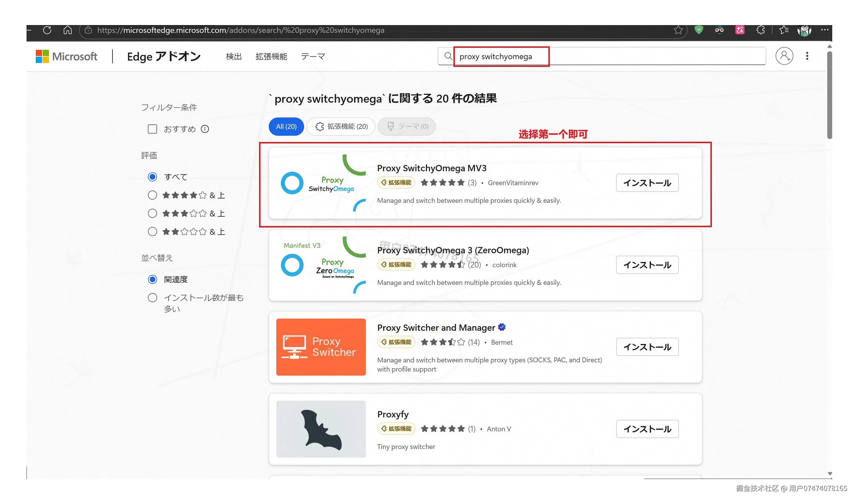859x504 pixels.
Task: Click the page vertical scrollbar thumb
Action: click(829, 95)
